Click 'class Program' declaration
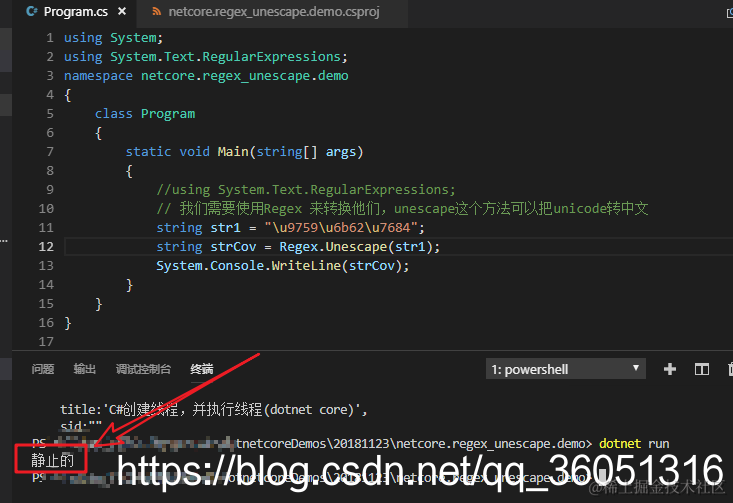733x503 pixels. point(145,114)
